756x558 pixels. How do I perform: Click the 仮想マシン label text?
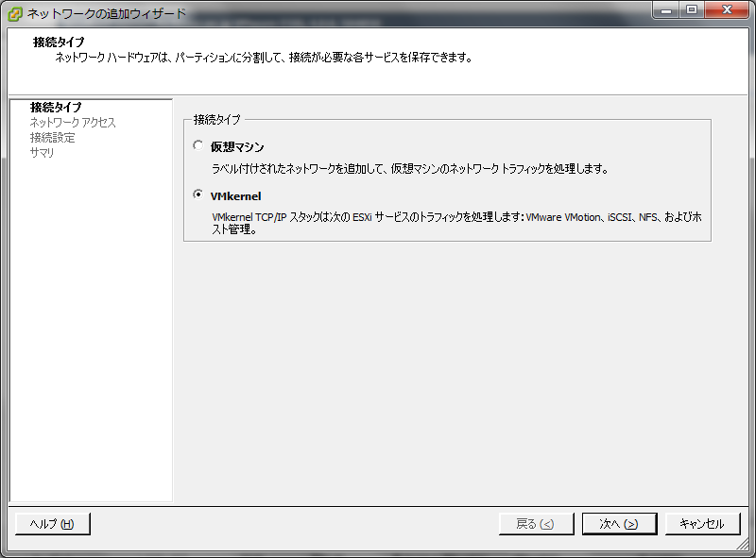coord(237,147)
